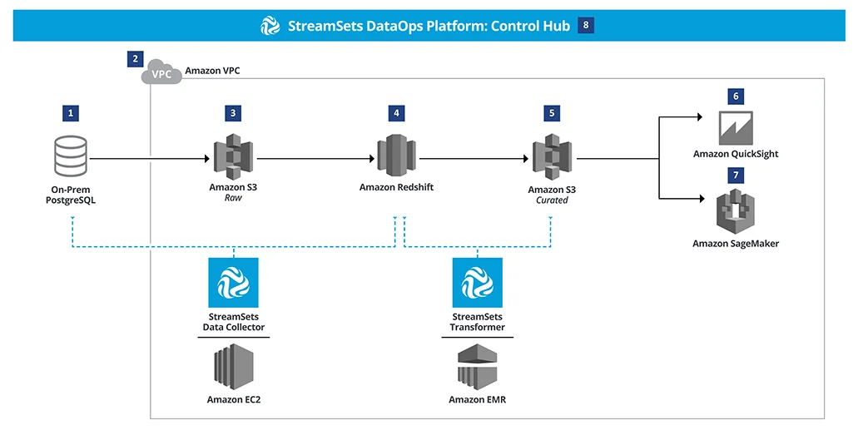
Task: Click the Amazon Redshift icon
Action: [x=396, y=156]
